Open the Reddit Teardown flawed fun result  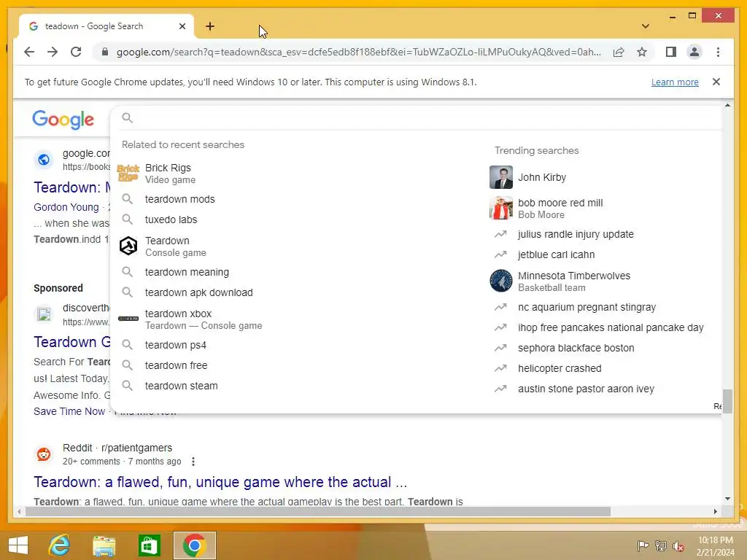coord(220,482)
